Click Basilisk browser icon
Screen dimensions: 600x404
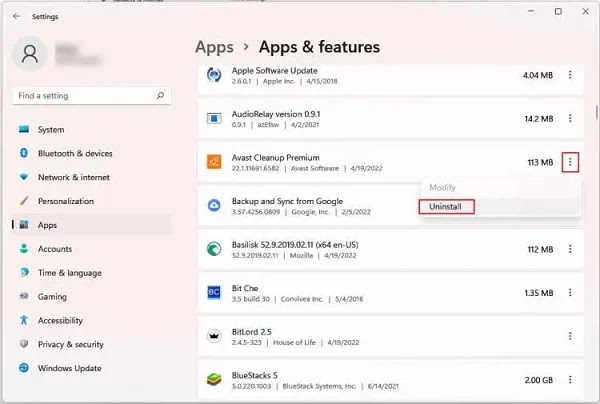[214, 249]
